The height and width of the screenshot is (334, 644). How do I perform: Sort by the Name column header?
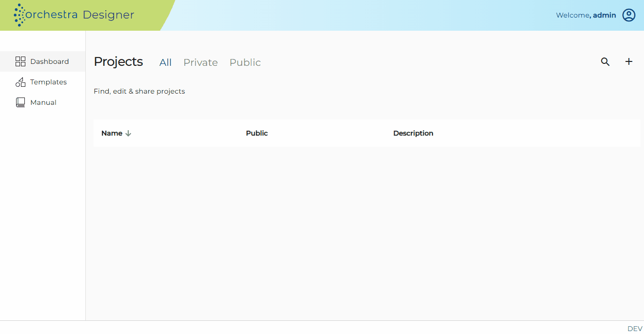[x=112, y=133]
